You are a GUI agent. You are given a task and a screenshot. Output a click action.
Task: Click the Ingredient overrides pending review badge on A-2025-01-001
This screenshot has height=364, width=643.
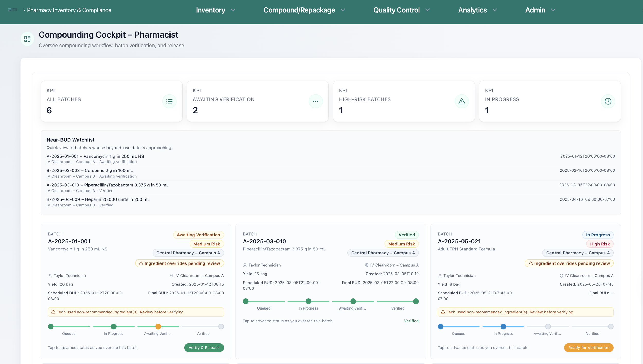click(180, 263)
